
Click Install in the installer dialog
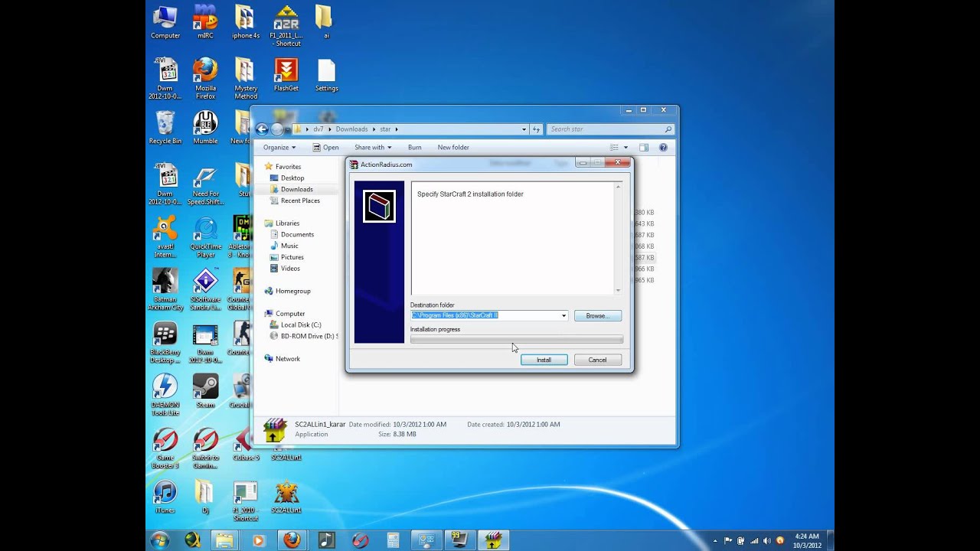pyautogui.click(x=544, y=360)
